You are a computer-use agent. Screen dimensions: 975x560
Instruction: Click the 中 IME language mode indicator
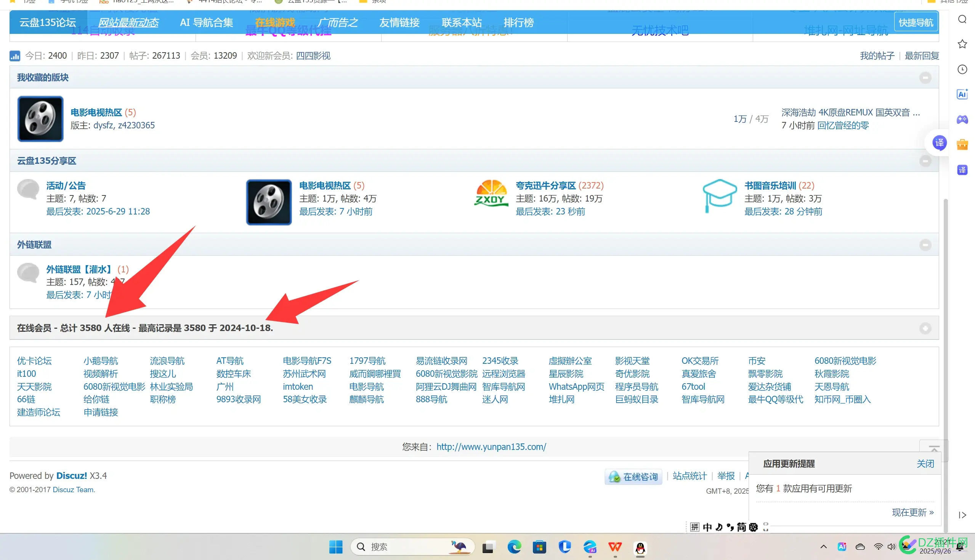coord(707,527)
